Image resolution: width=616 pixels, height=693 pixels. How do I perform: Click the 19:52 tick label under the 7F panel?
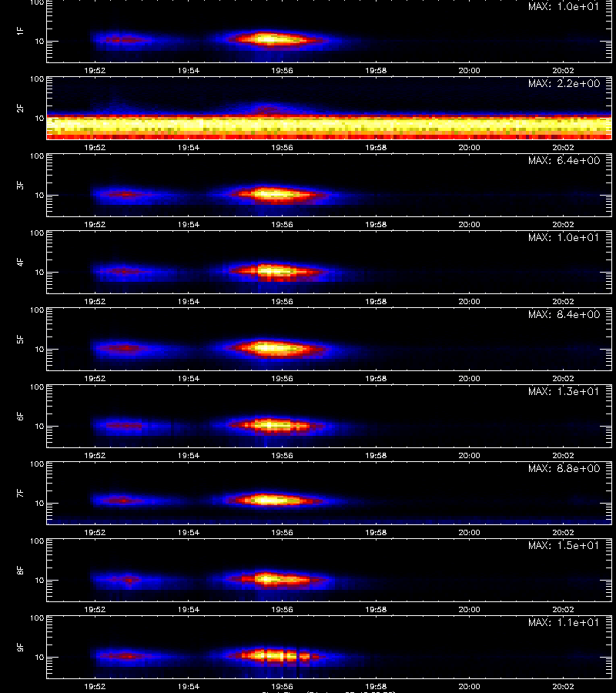pos(95,533)
